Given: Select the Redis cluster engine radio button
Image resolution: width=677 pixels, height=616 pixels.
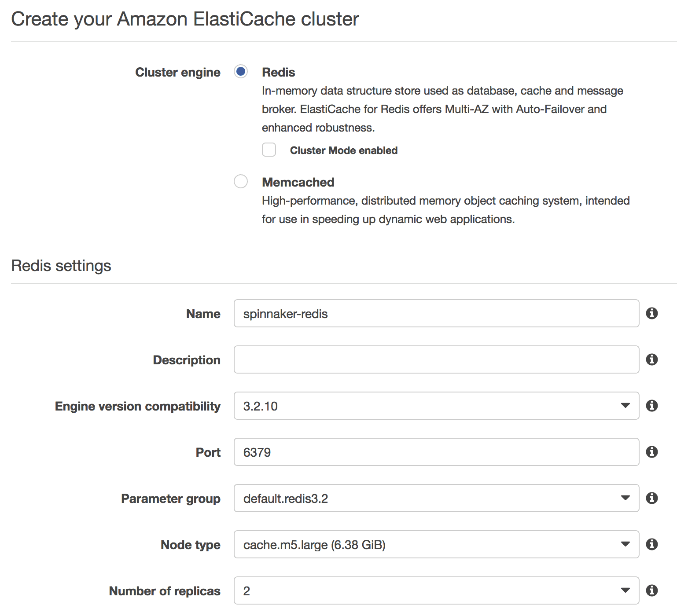Looking at the screenshot, I should [x=241, y=71].
